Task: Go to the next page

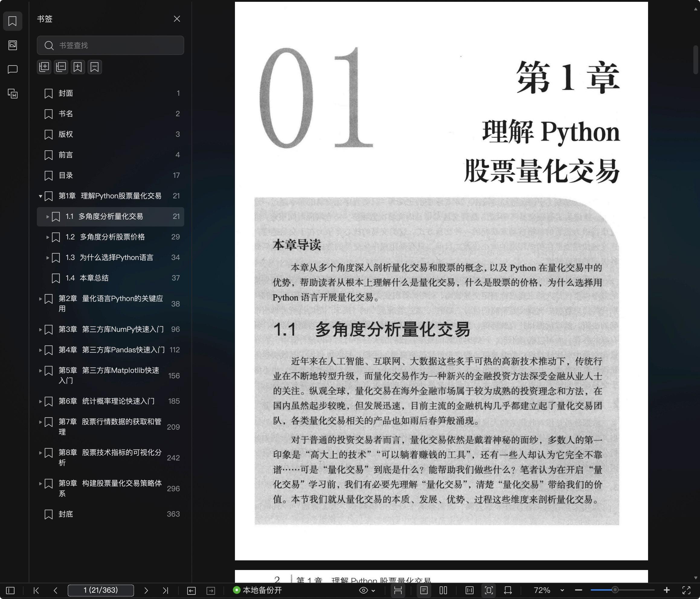Action: click(146, 590)
